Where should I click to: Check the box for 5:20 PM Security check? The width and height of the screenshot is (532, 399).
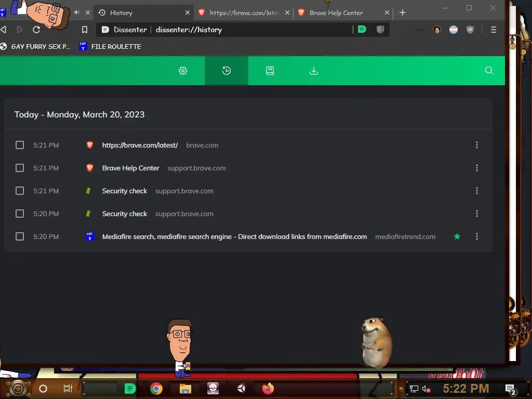(20, 214)
